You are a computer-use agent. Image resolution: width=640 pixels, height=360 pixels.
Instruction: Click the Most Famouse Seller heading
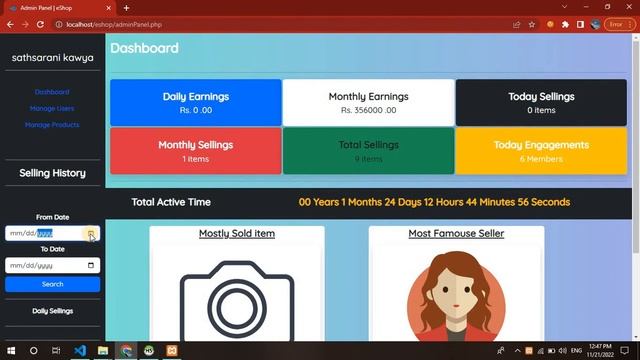coord(456,233)
